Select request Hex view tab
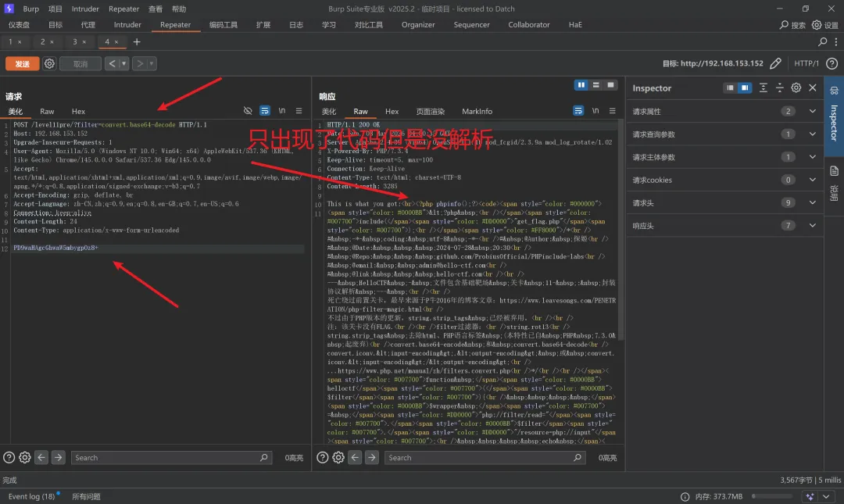This screenshot has height=504, width=844. [x=79, y=112]
